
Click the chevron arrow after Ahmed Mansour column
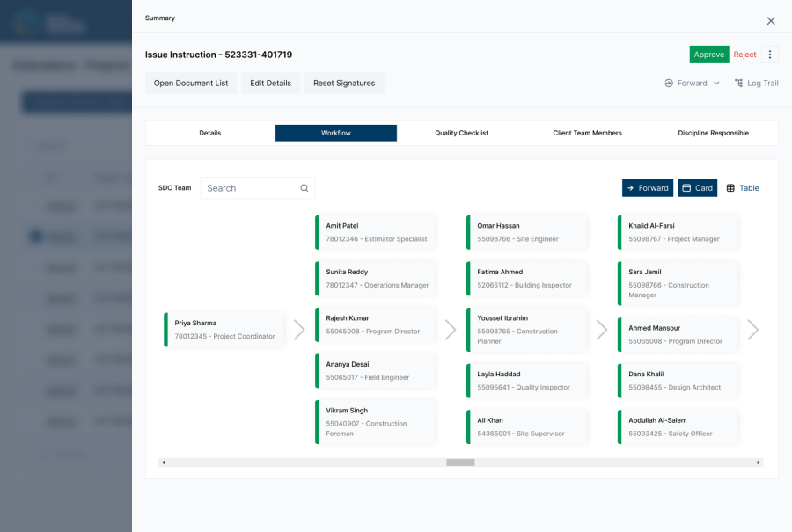(x=752, y=330)
